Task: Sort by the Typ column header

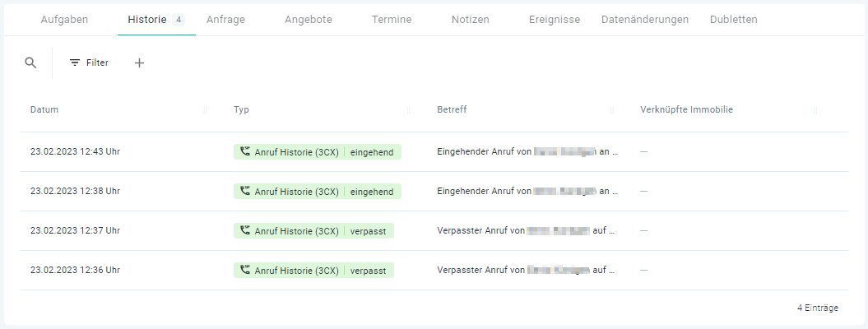Action: 241,109
